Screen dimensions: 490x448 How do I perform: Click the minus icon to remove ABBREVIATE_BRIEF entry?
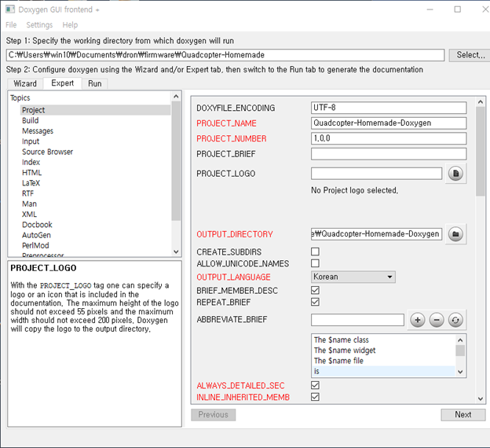tap(437, 320)
